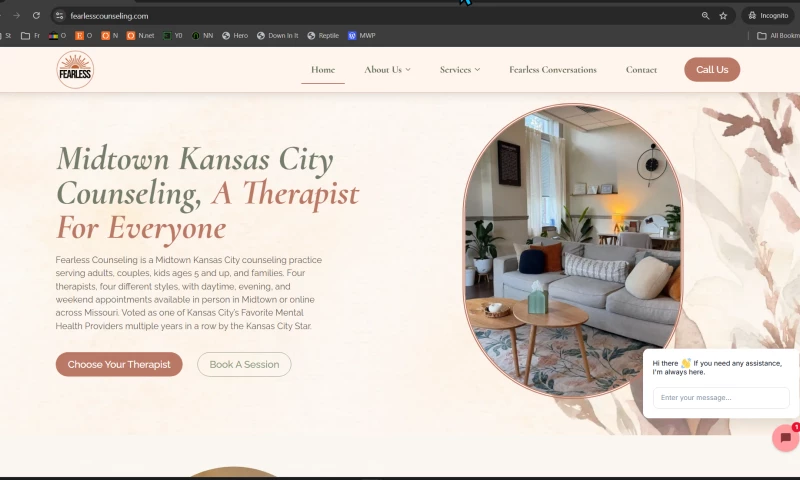Open Fearless Conversations page
The image size is (800, 480).
553,70
